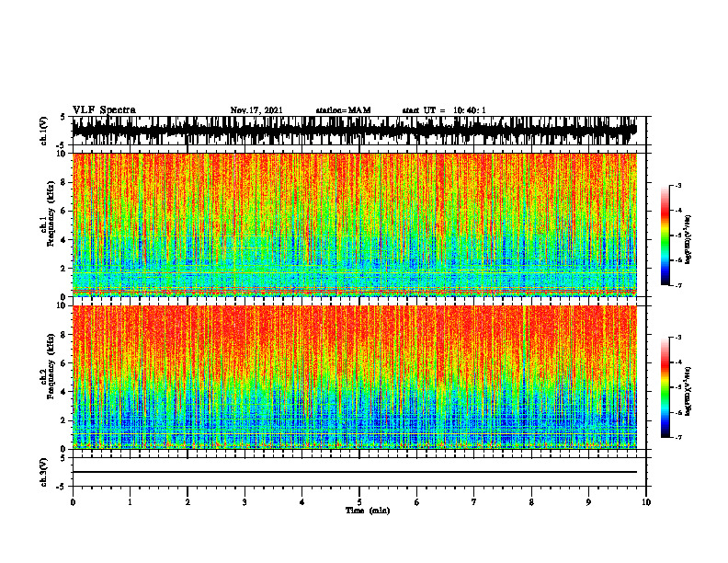Viewport: 728px width, 563px height.
Task: Click inside the ch.1 spectrogram panel
Action: pos(355,224)
